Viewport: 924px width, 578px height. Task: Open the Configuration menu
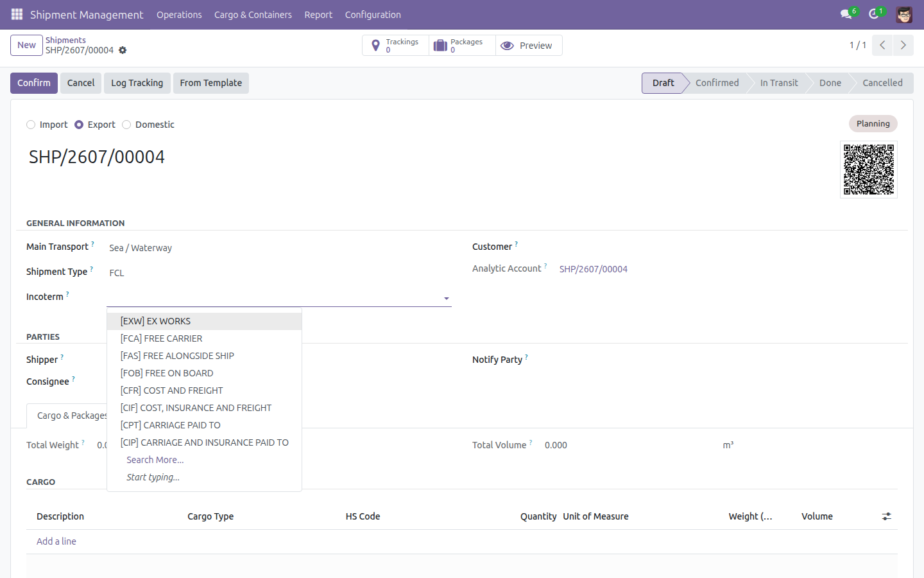373,15
